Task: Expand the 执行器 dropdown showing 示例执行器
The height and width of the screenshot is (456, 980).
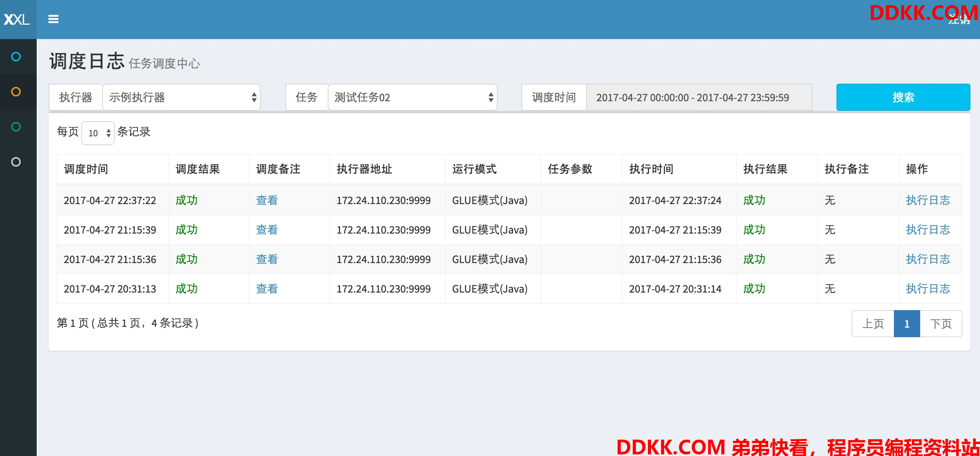Action: [x=181, y=97]
